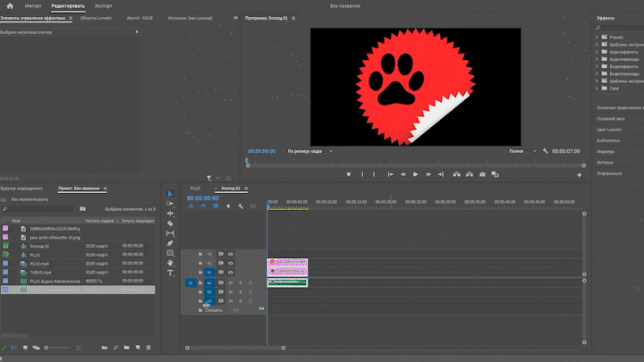The image size is (644, 362).
Task: Click Export Frame camera icon
Action: (x=482, y=174)
